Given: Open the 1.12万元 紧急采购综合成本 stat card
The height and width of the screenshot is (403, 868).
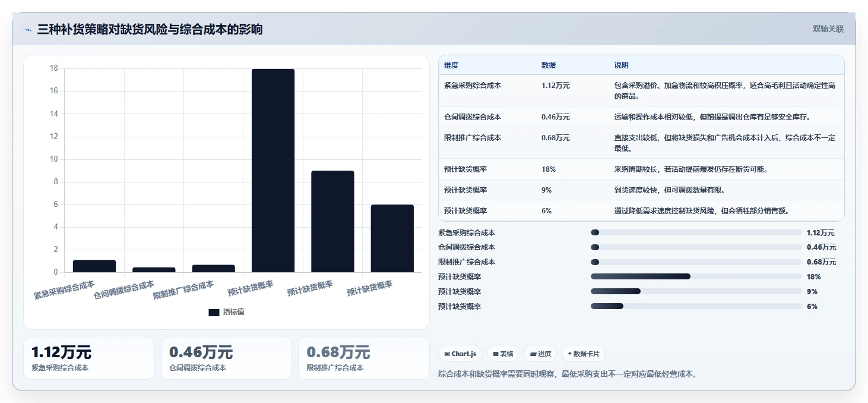Looking at the screenshot, I should pyautogui.click(x=89, y=358).
